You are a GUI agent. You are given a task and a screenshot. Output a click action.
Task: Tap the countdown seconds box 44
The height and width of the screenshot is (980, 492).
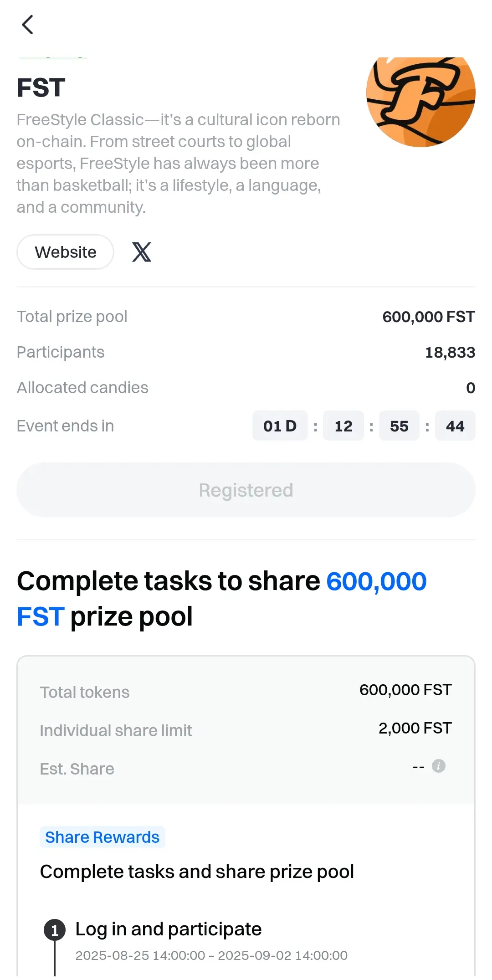click(455, 426)
